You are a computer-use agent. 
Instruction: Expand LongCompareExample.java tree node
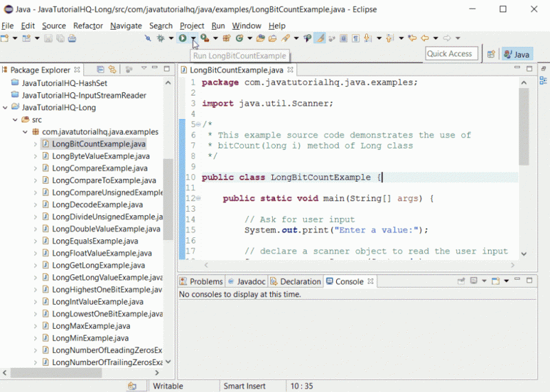point(36,168)
